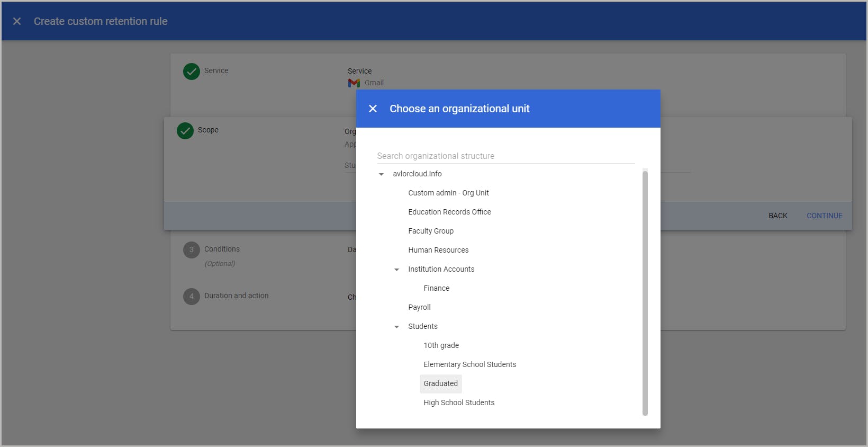Choose 10th grade under Students
The height and width of the screenshot is (447, 868).
tap(441, 345)
